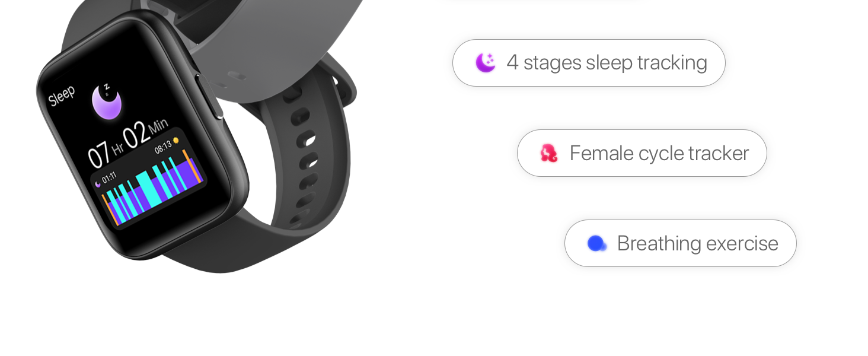Click the 'Female cycle tracker' text
868x356 pixels.
coord(659,153)
